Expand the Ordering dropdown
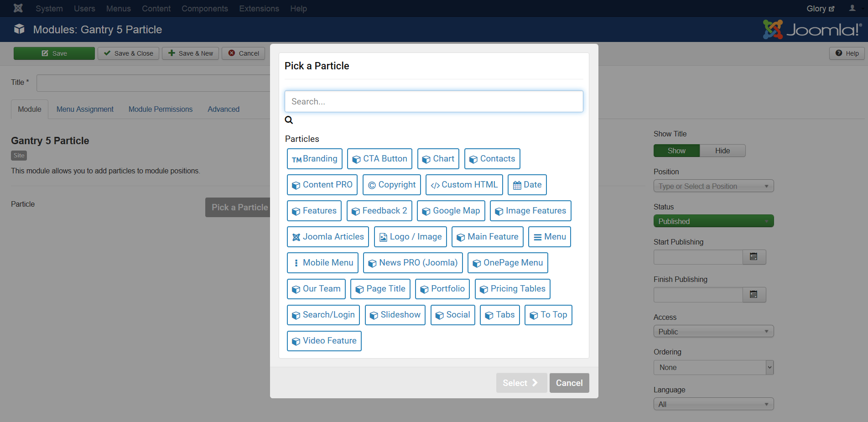 [x=713, y=367]
